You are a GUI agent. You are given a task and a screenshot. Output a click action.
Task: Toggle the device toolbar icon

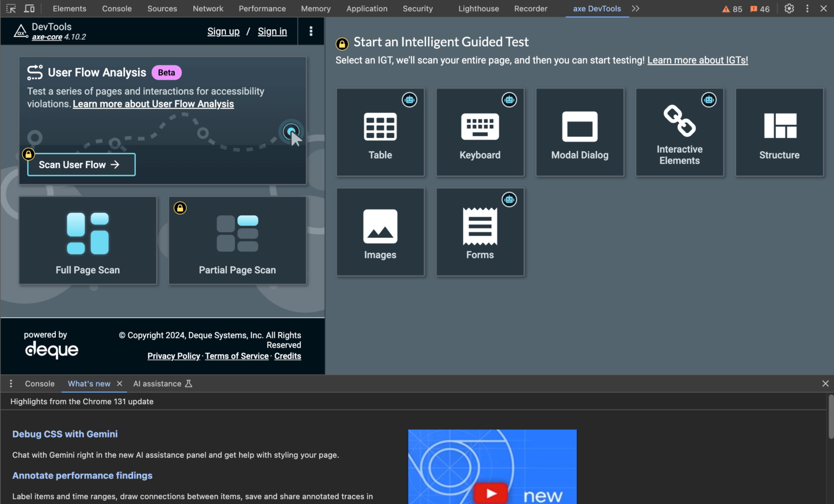point(29,9)
